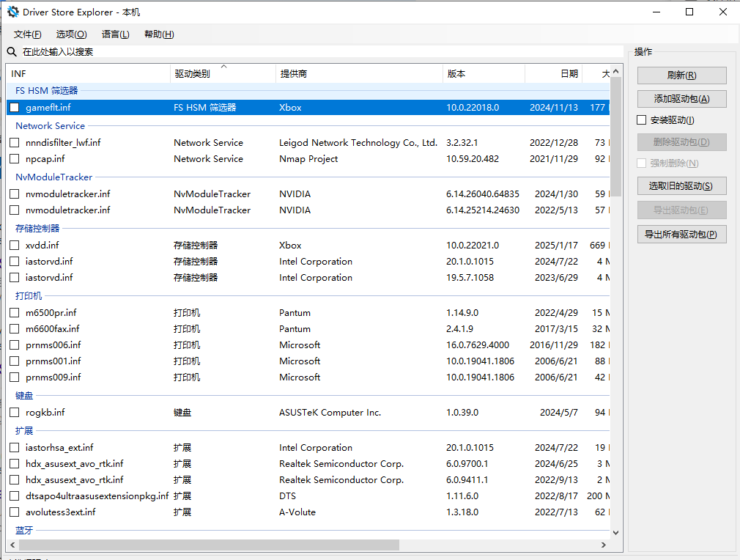Click the horizontal scrollbar right arrow
740x560 pixels.
click(x=604, y=545)
